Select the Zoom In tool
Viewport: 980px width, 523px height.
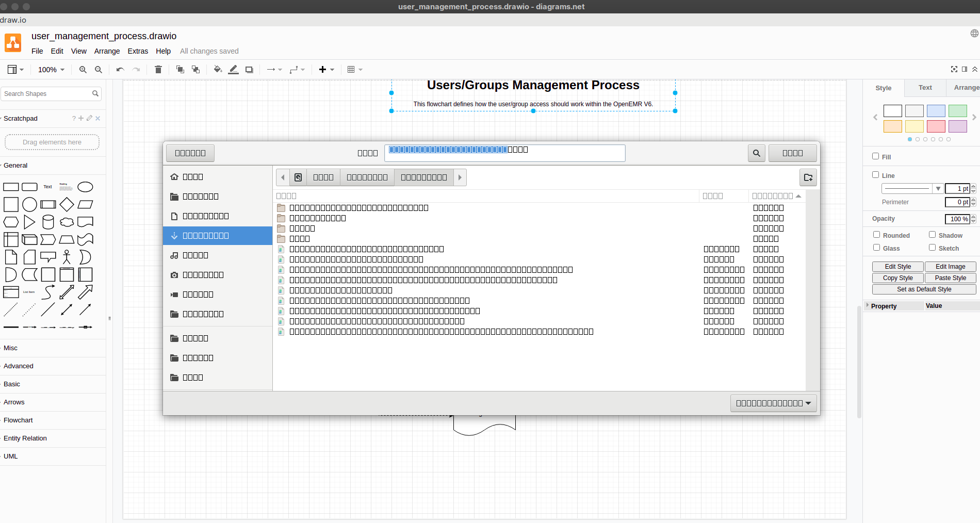[83, 69]
